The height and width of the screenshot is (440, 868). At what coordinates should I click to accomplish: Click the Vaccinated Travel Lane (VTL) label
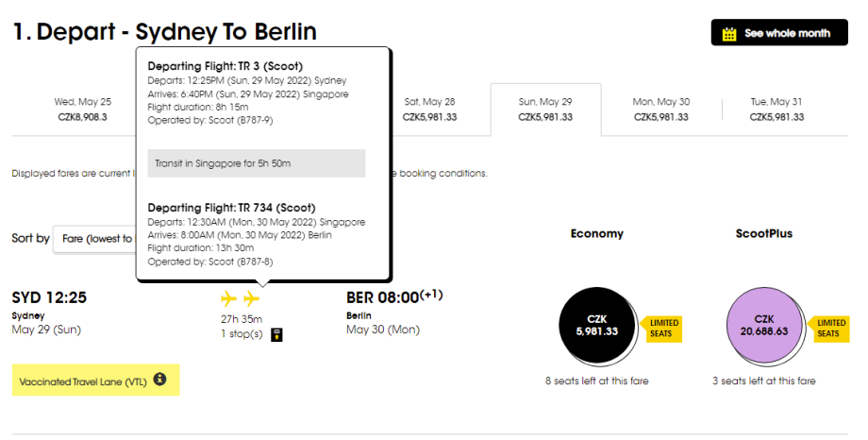[x=83, y=381]
